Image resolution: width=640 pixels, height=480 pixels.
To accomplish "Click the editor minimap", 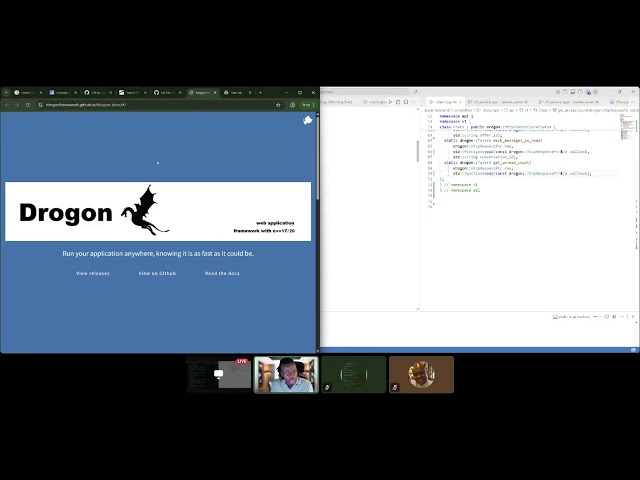I will [x=628, y=127].
